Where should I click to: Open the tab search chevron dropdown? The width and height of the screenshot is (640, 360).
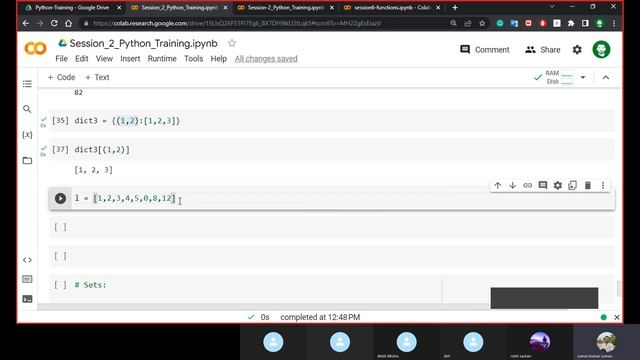click(x=552, y=7)
